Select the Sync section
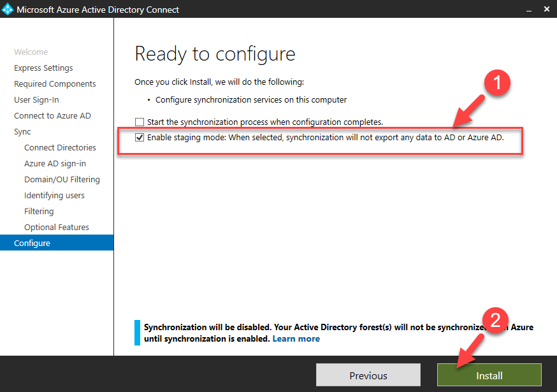The height and width of the screenshot is (392, 557). click(22, 132)
